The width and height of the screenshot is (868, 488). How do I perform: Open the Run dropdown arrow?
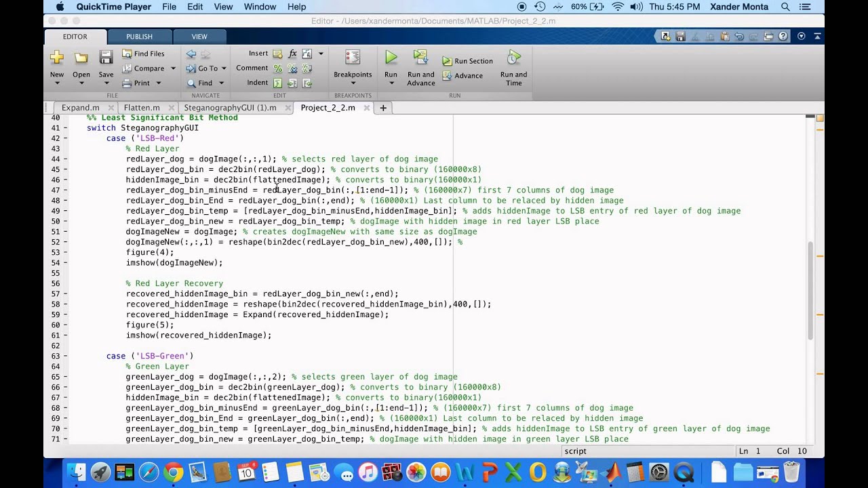coord(391,83)
